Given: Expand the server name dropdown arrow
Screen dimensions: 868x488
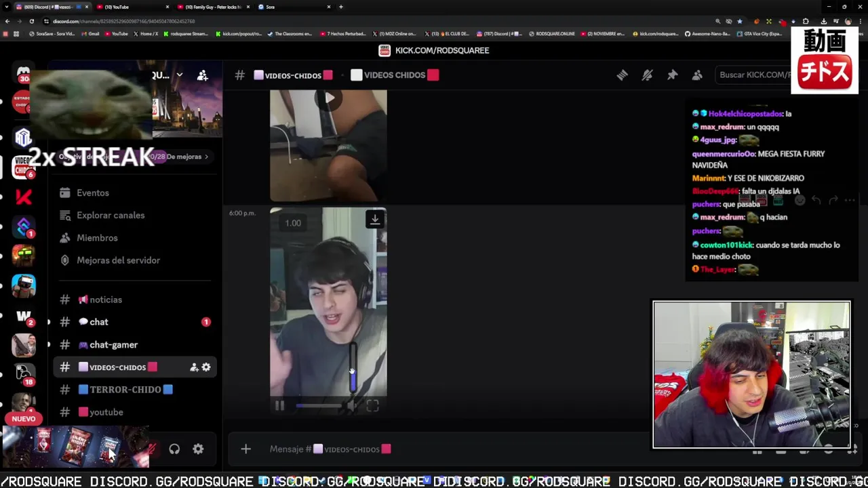Looking at the screenshot, I should click(x=179, y=75).
